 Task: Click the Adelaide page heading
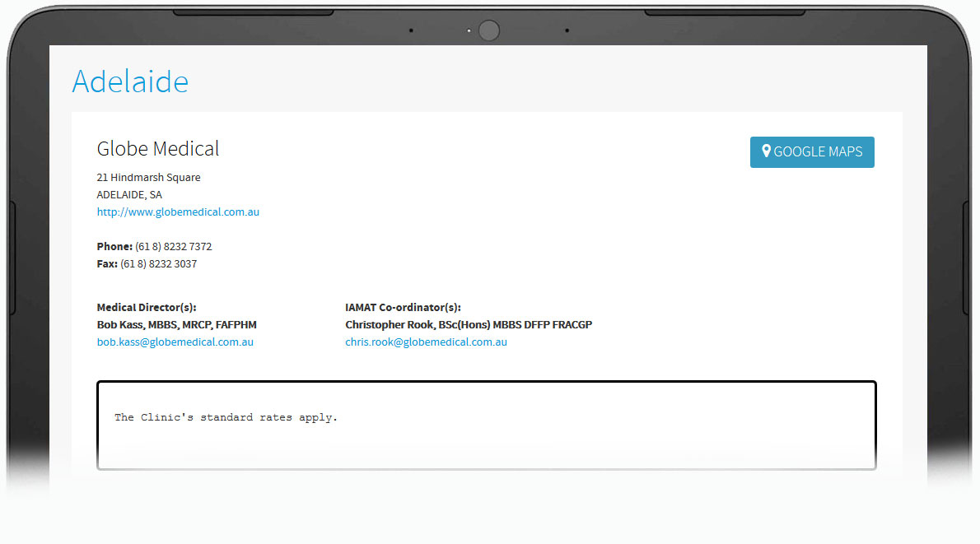130,81
